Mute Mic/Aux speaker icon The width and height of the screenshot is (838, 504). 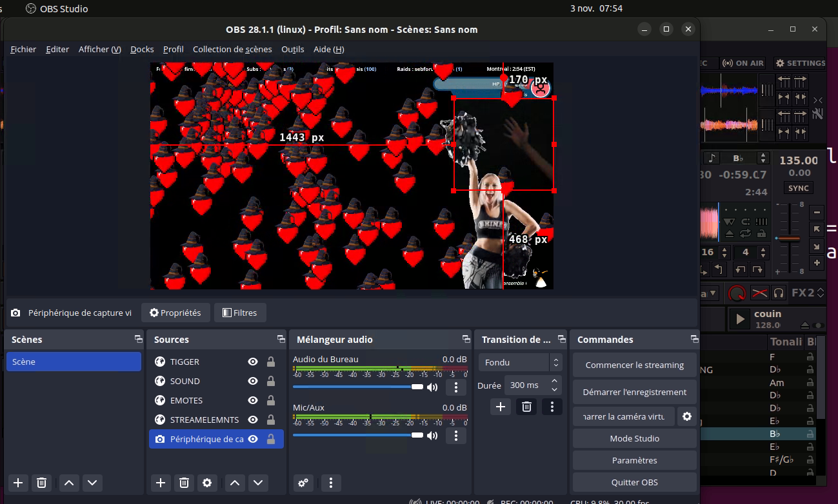(x=432, y=436)
